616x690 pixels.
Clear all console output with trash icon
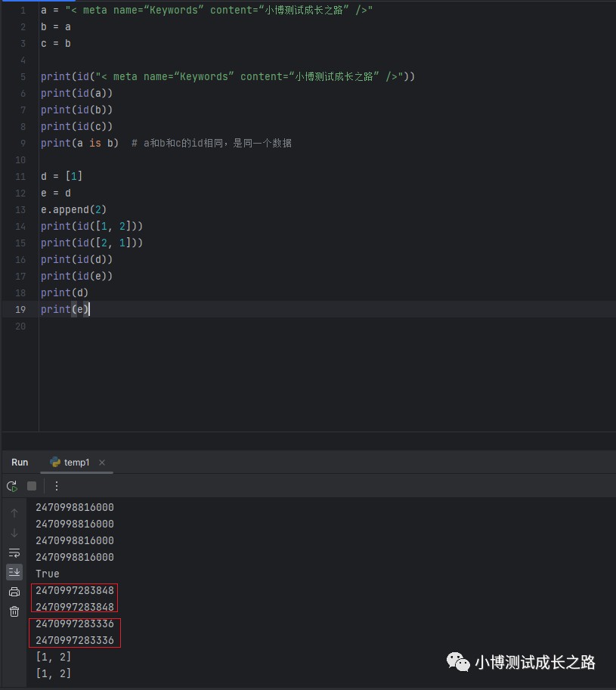point(14,611)
